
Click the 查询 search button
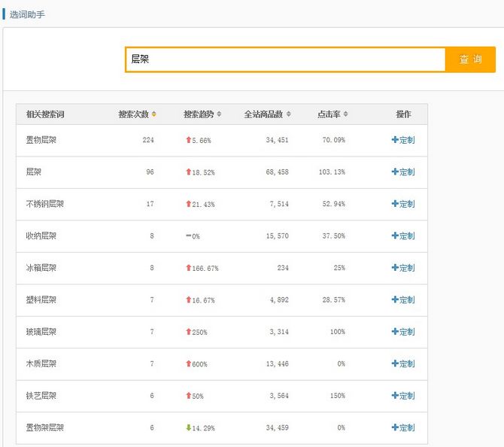pyautogui.click(x=470, y=59)
